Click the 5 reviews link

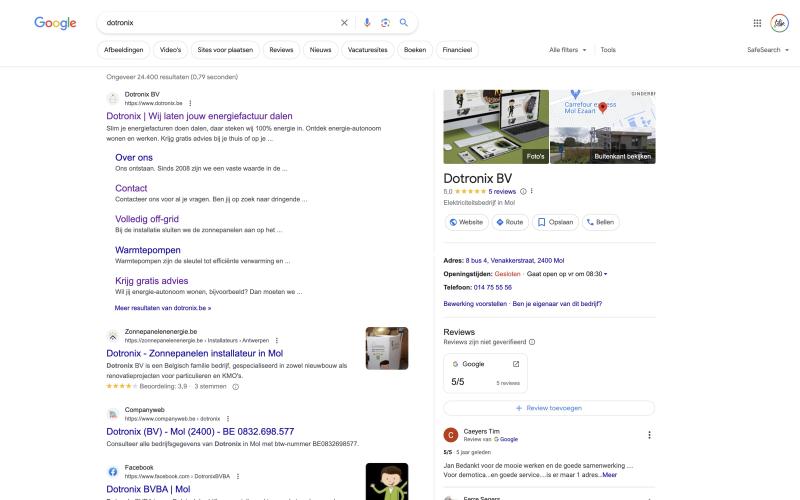[502, 192]
